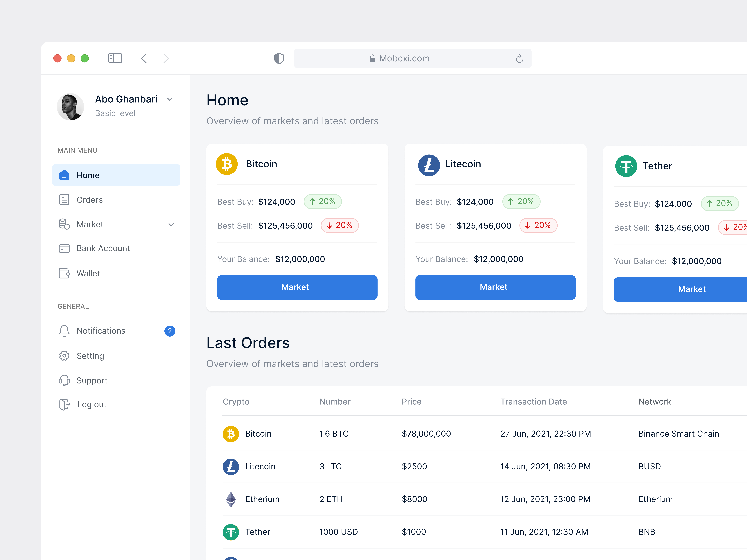Open the privacy shield icon
The image size is (747, 560).
[279, 58]
